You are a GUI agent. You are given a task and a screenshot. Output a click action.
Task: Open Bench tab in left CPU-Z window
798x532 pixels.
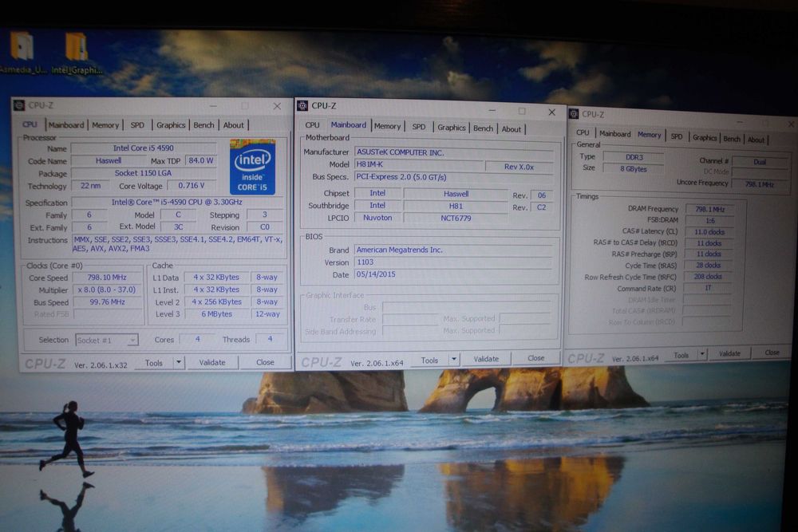click(203, 124)
